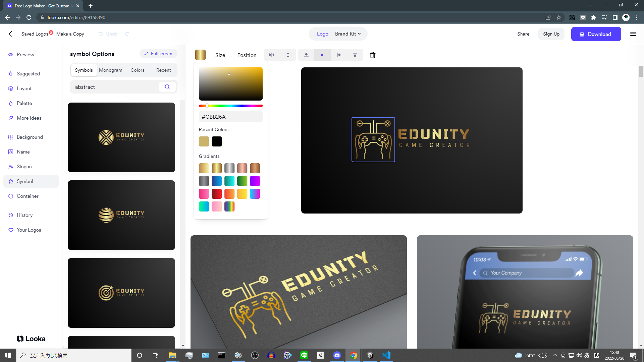Delete the symbol with the trash icon
Image resolution: width=644 pixels, height=362 pixels.
pyautogui.click(x=372, y=55)
